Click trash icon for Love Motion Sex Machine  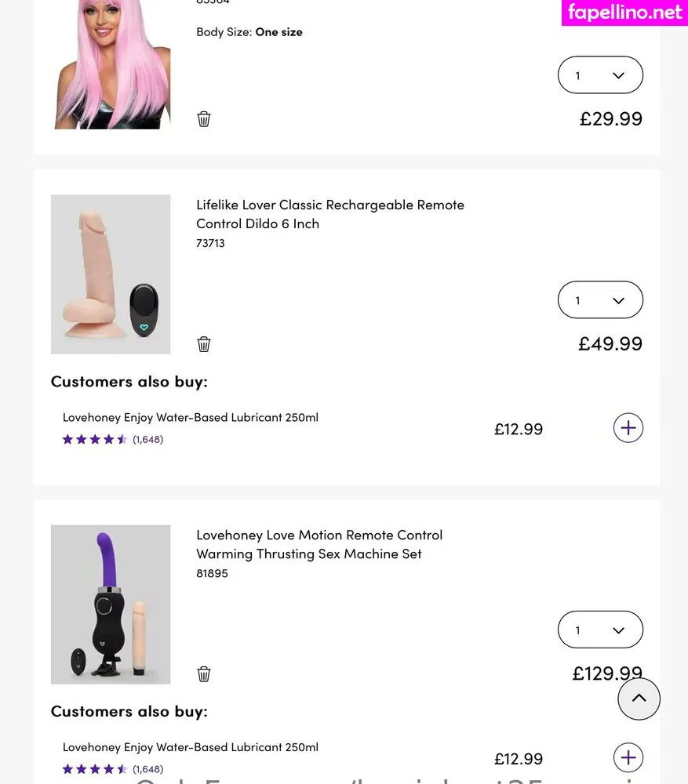(204, 674)
